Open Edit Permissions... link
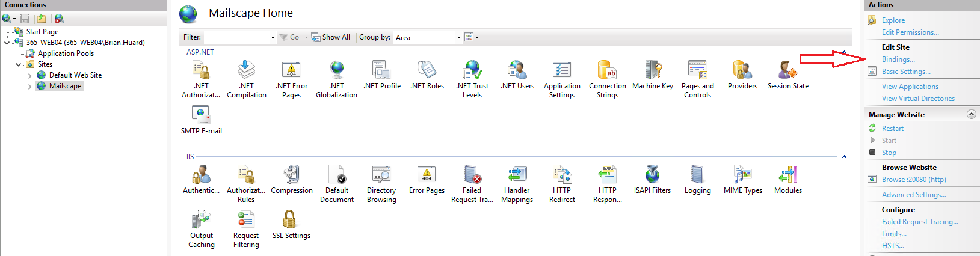The image size is (980, 256). pyautogui.click(x=910, y=32)
